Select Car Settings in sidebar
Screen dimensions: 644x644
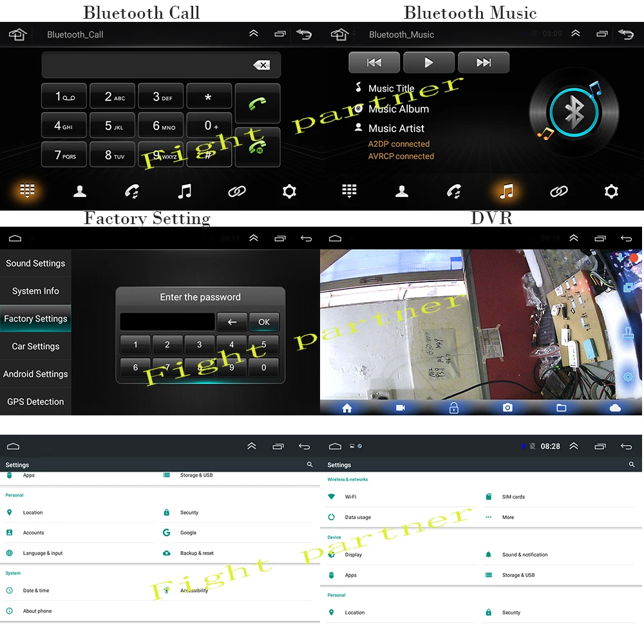35,346
